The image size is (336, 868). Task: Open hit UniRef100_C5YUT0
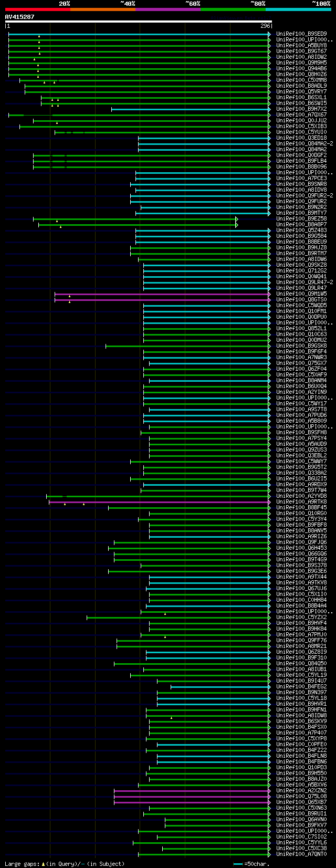(x=301, y=132)
